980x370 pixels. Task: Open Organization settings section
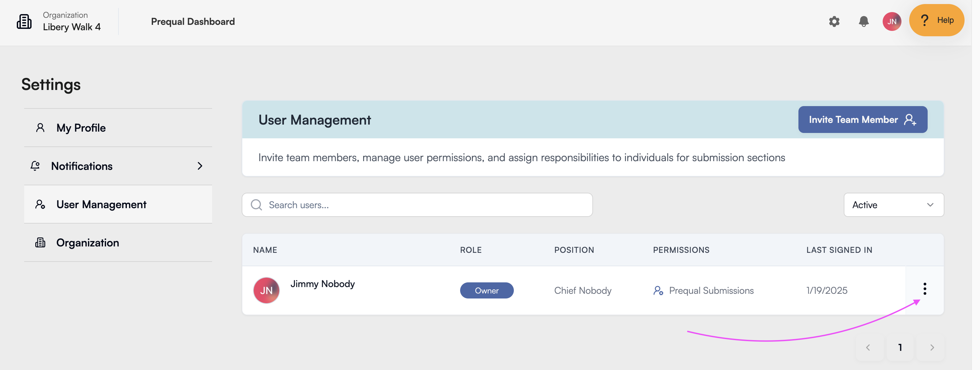(x=118, y=243)
